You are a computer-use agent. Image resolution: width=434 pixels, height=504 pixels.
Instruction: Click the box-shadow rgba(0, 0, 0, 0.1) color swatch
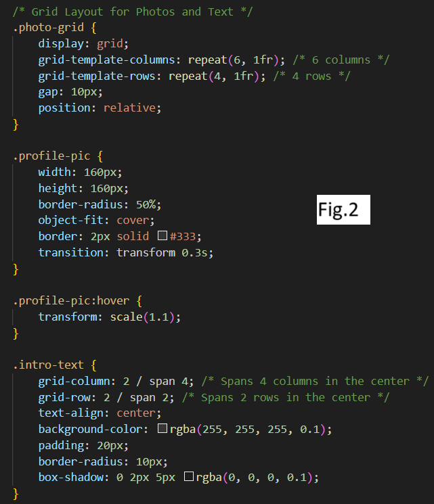(x=189, y=477)
